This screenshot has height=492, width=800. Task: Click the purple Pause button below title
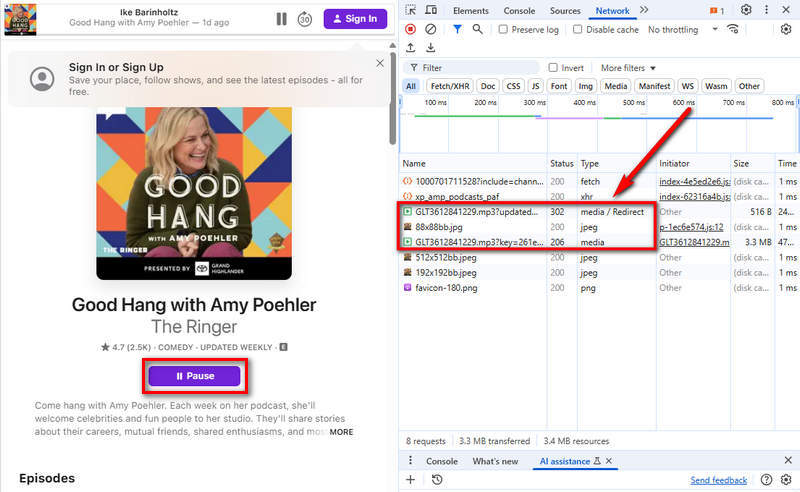tap(194, 376)
